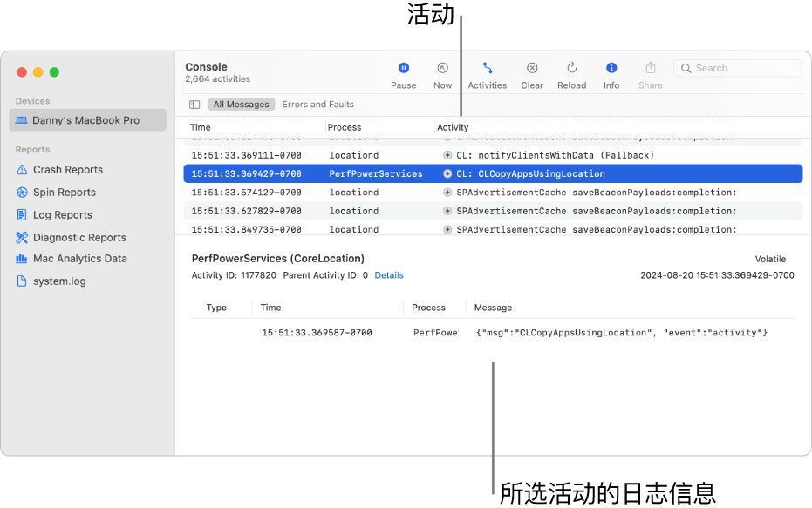This screenshot has height=508, width=812.
Task: Select the PerfPowerServices process row
Action: 493,173
